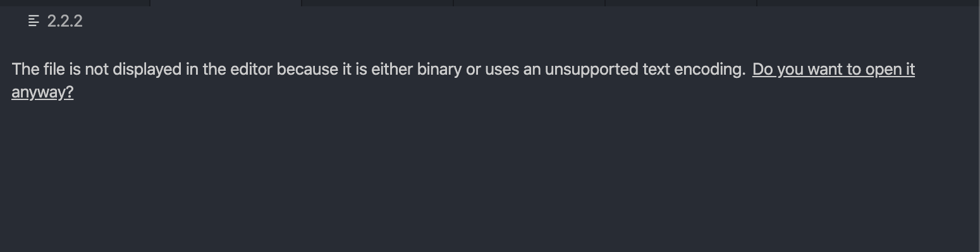Click the 'unsupported text encoding' phrase
Image resolution: width=980 pixels, height=252 pixels.
645,70
